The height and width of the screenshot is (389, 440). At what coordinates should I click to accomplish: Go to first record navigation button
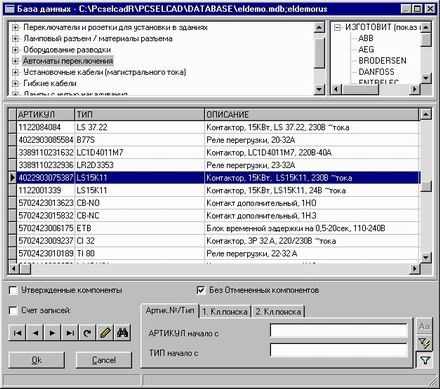pos(17,332)
